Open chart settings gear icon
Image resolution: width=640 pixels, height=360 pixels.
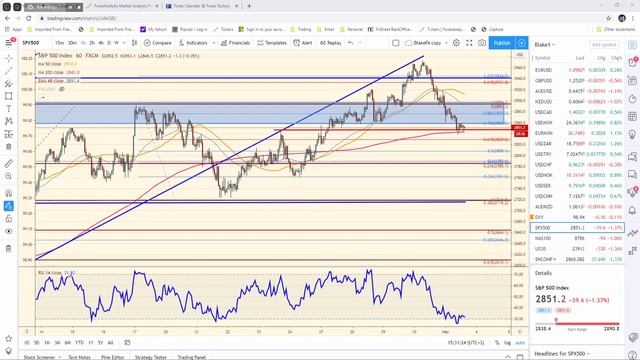(456, 43)
